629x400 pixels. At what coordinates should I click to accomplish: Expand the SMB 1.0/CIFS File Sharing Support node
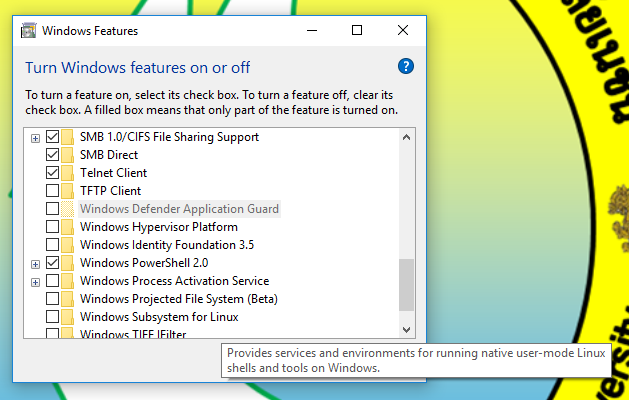pyautogui.click(x=36, y=137)
